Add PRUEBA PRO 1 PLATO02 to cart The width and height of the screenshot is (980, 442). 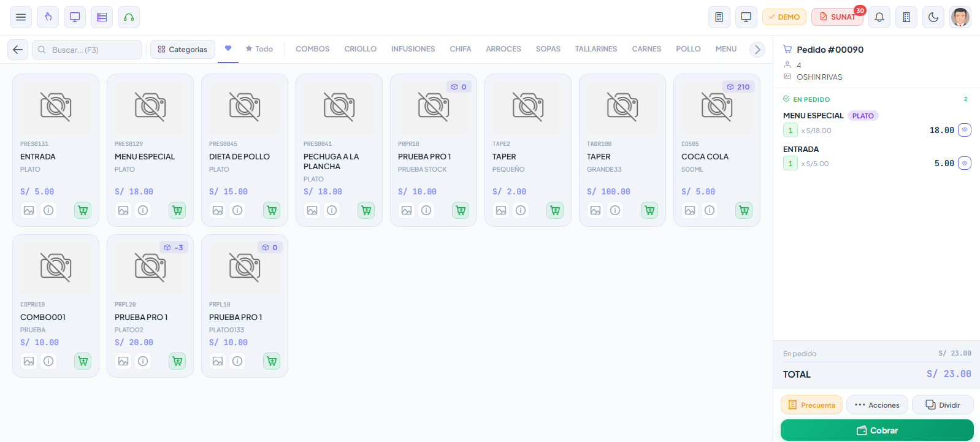coord(177,361)
